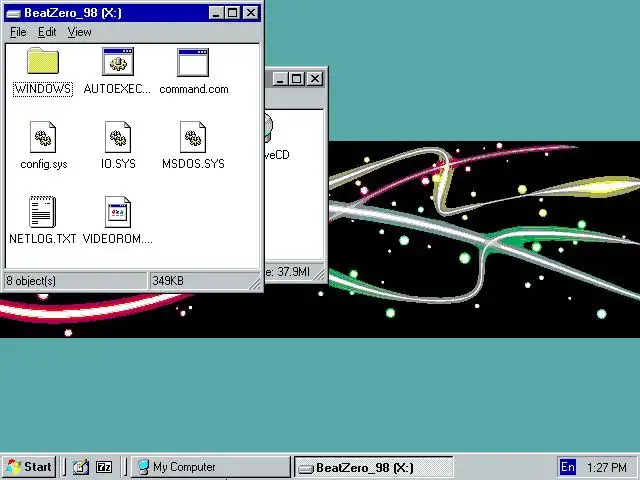Viewport: 640px width, 480px height.
Task: Click the 349KB status bar text
Action: [168, 281]
